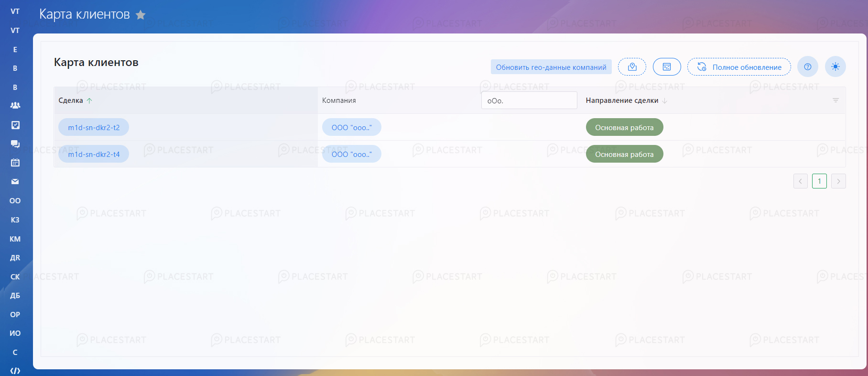868x376 pixels.
Task: Open help via question mark icon
Action: 808,67
